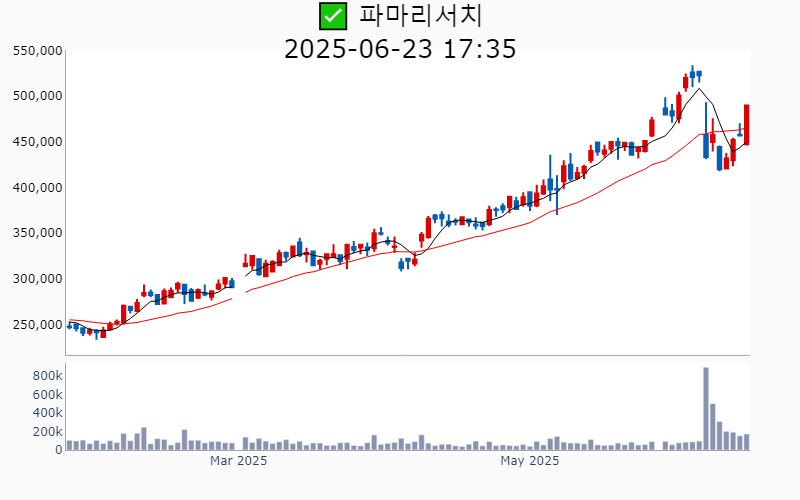Click the 800k volume axis label
The height and width of the screenshot is (500, 800).
click(x=47, y=376)
